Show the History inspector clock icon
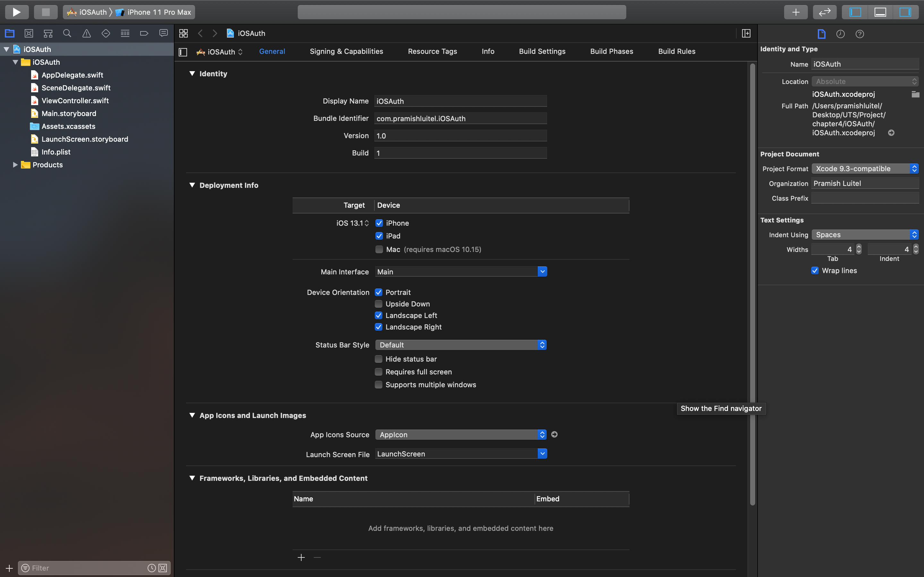The width and height of the screenshot is (924, 577). point(840,34)
